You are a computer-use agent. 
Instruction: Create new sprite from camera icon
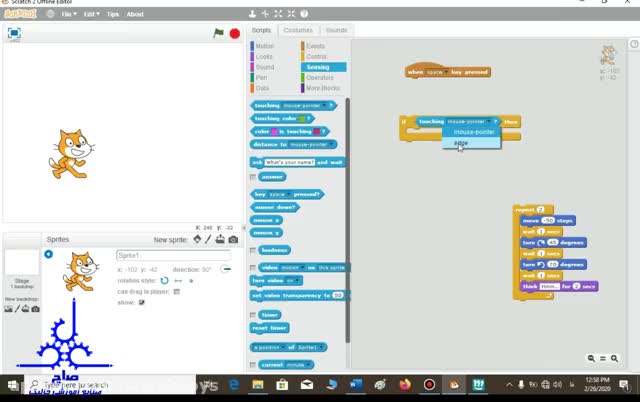(x=234, y=240)
